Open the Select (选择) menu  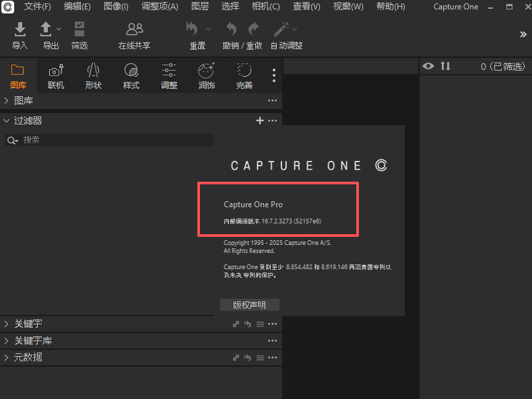(x=230, y=7)
